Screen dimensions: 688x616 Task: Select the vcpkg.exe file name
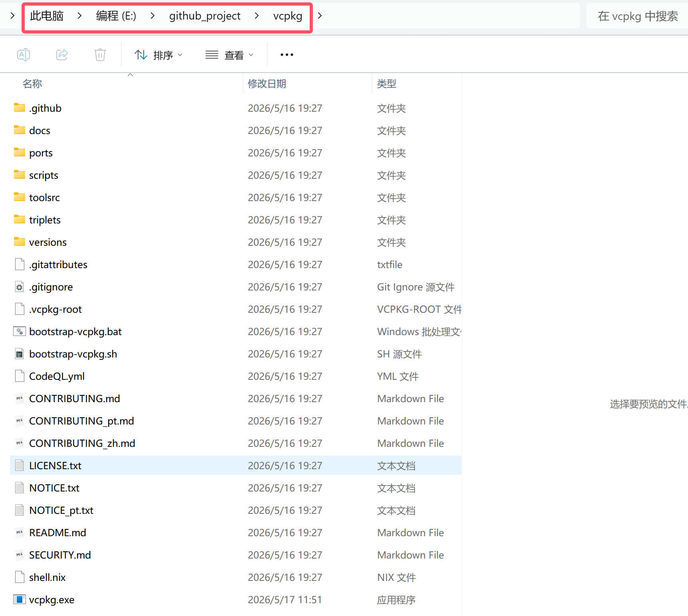[x=51, y=600]
